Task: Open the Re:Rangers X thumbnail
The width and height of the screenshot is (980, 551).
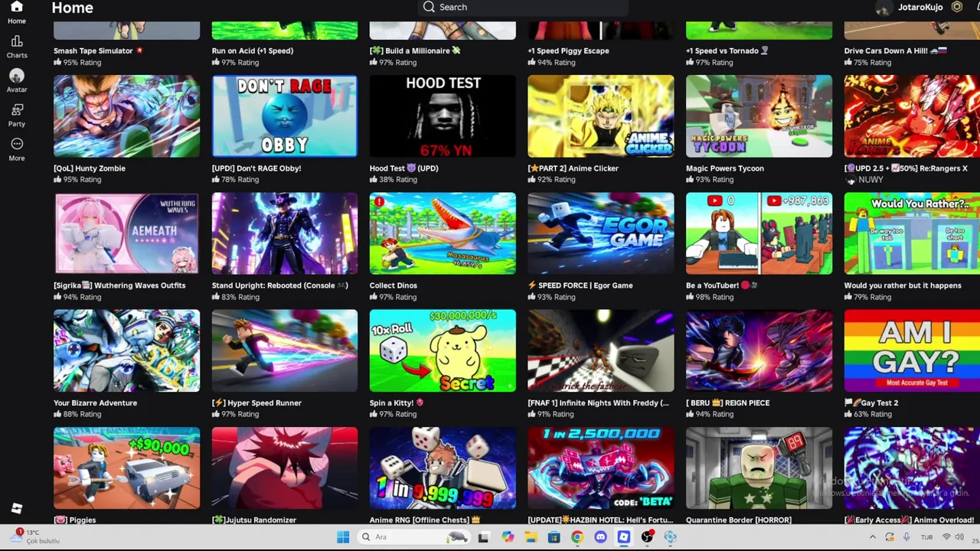Action: coord(912,116)
